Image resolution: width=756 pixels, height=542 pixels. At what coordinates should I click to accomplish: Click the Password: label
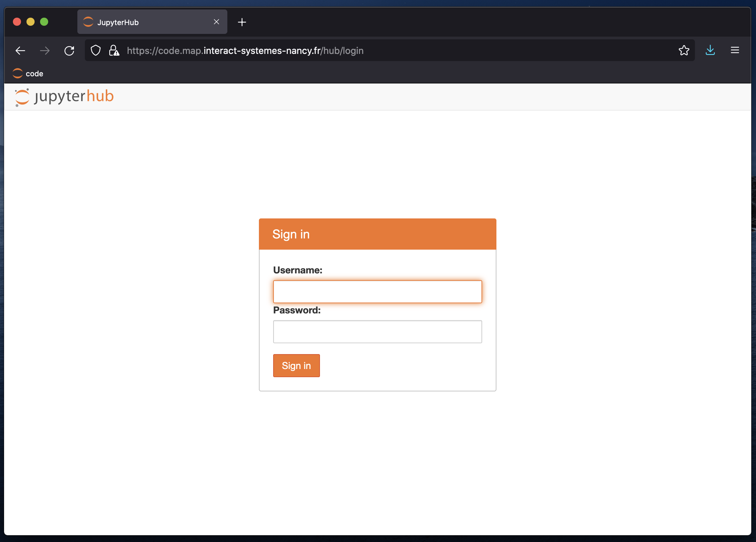tap(297, 310)
